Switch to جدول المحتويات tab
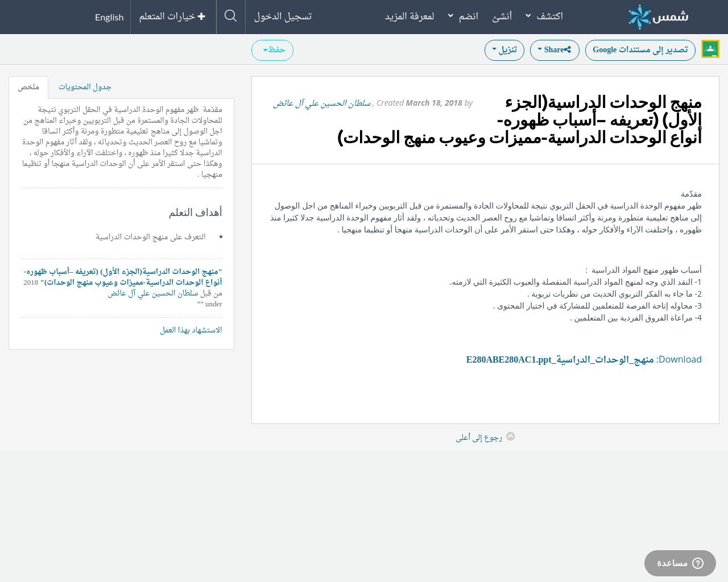Viewport: 728px width, 582px height. pos(85,87)
